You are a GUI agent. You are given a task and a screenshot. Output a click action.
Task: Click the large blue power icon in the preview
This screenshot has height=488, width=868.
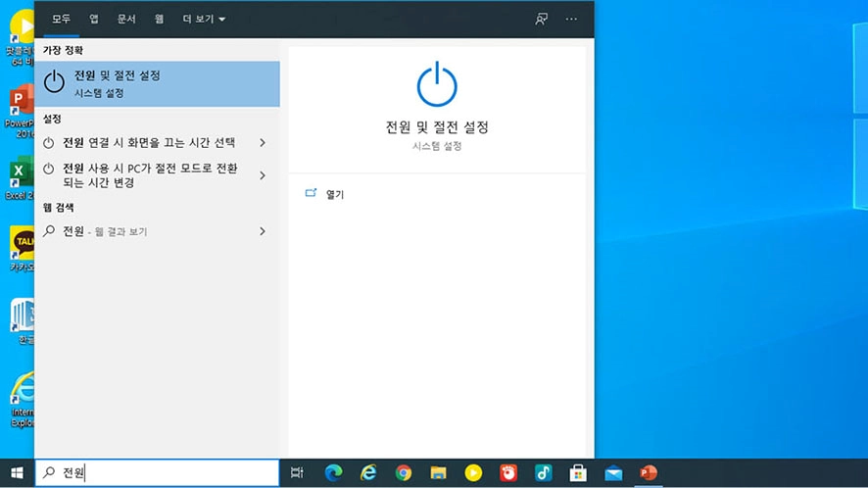point(437,84)
